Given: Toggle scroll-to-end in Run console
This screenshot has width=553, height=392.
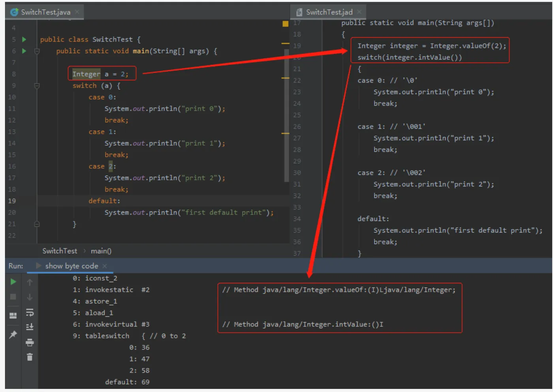Looking at the screenshot, I should point(30,327).
